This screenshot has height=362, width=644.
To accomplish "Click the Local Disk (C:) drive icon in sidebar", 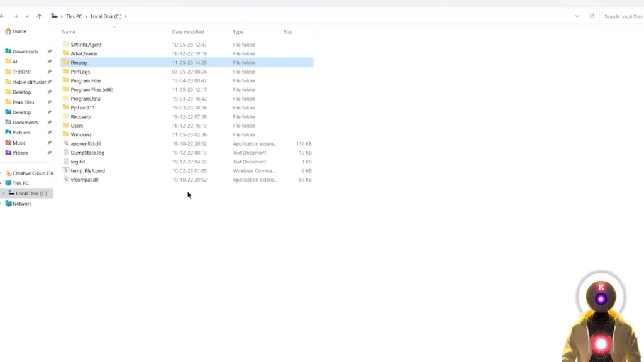I will tap(11, 194).
